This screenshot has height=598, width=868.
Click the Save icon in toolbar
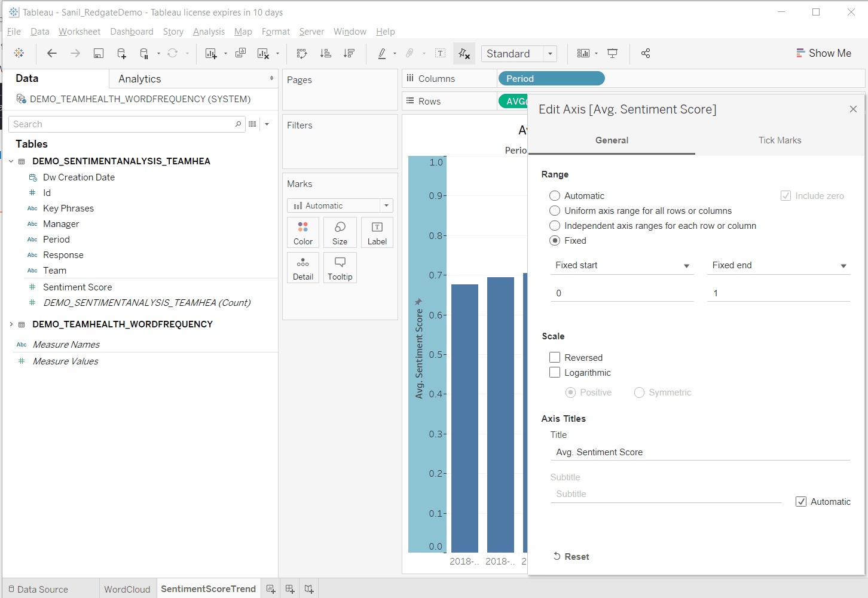pyautogui.click(x=99, y=54)
